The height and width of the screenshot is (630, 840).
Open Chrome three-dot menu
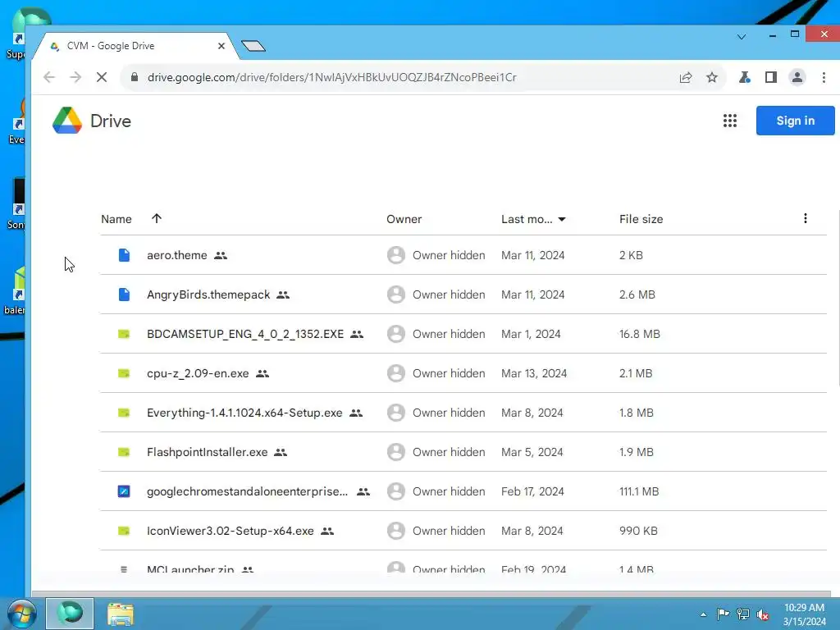click(824, 77)
